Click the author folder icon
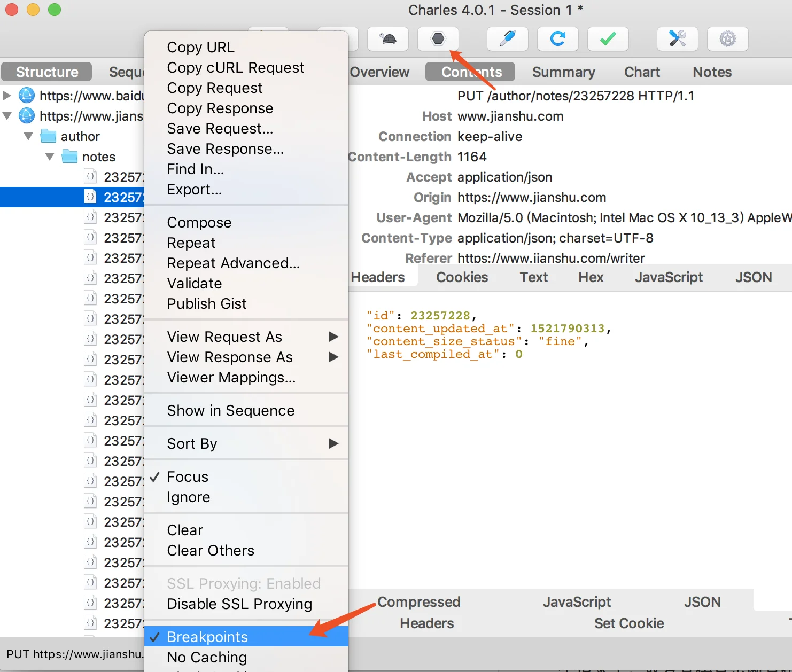The height and width of the screenshot is (672, 792). 49,136
